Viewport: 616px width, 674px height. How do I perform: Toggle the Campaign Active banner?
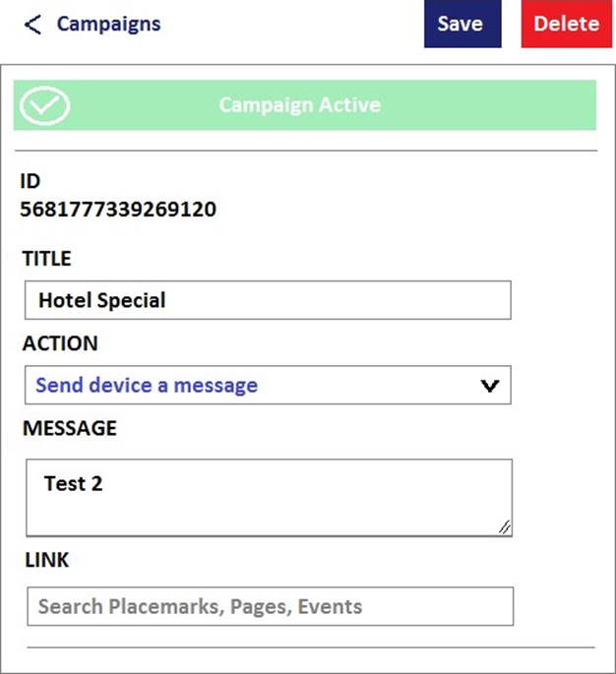[305, 105]
